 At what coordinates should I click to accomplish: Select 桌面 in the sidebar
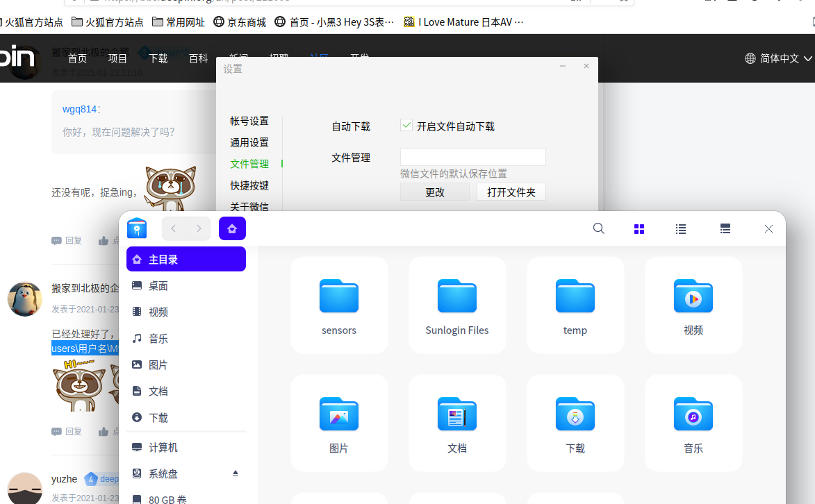[x=158, y=286]
